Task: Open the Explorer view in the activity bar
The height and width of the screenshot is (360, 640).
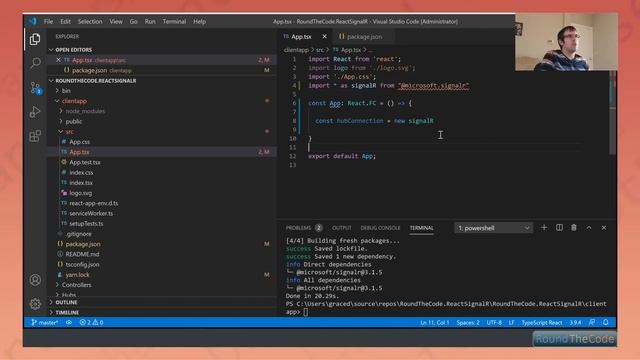Action: pos(35,39)
